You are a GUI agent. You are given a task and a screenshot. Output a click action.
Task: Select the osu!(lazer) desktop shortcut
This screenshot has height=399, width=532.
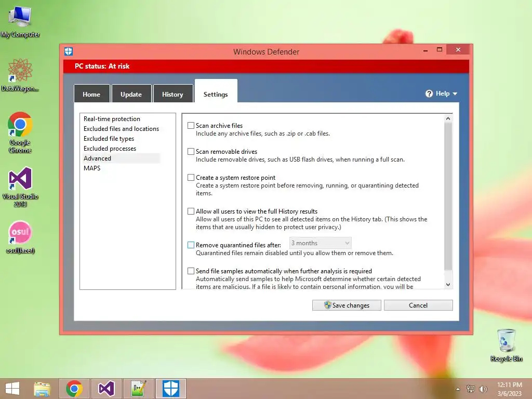(x=20, y=237)
